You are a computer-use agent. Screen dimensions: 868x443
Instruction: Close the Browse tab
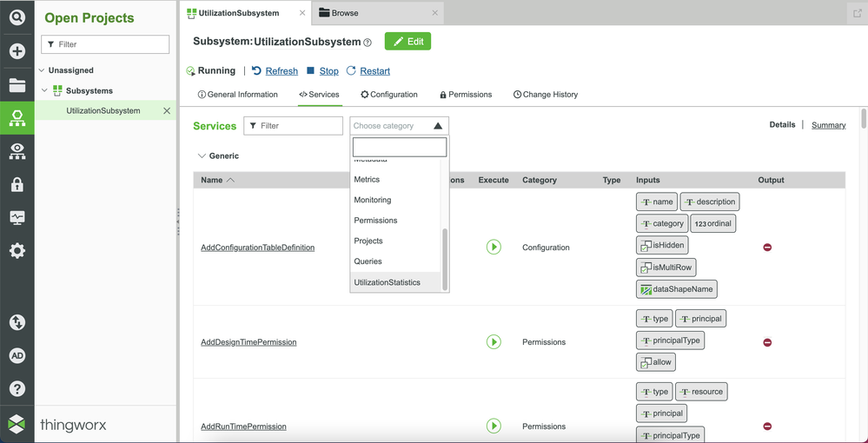click(435, 13)
